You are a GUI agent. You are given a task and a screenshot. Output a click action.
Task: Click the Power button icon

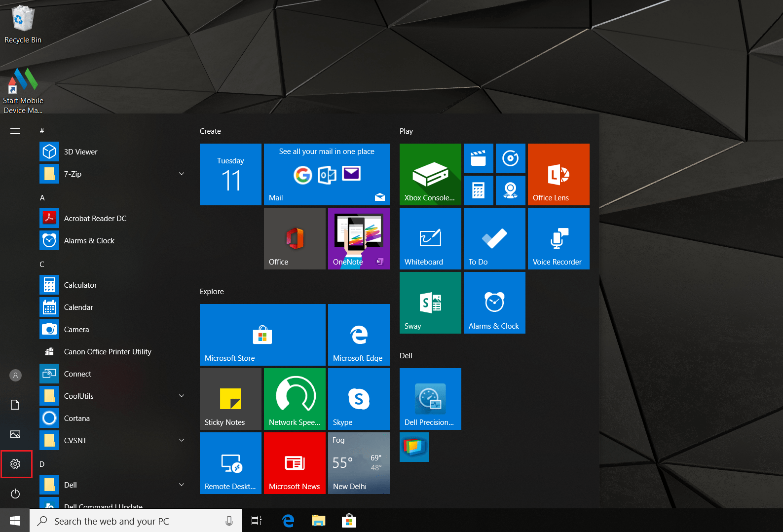[15, 494]
